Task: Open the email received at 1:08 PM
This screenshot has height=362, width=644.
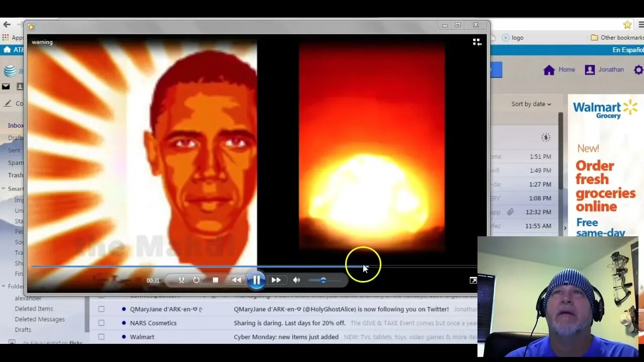Action: [x=524, y=198]
